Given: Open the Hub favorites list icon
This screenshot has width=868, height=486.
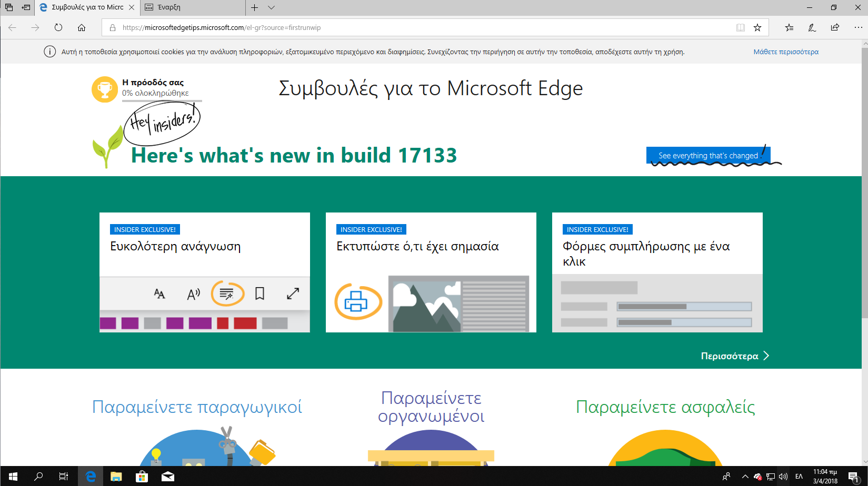Looking at the screenshot, I should [x=789, y=28].
